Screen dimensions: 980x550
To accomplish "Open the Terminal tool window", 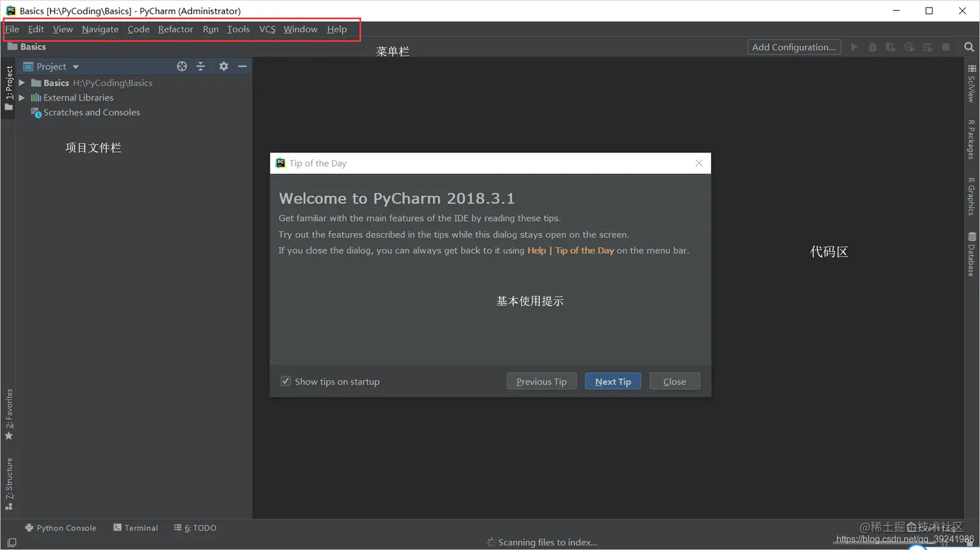I will 135,528.
